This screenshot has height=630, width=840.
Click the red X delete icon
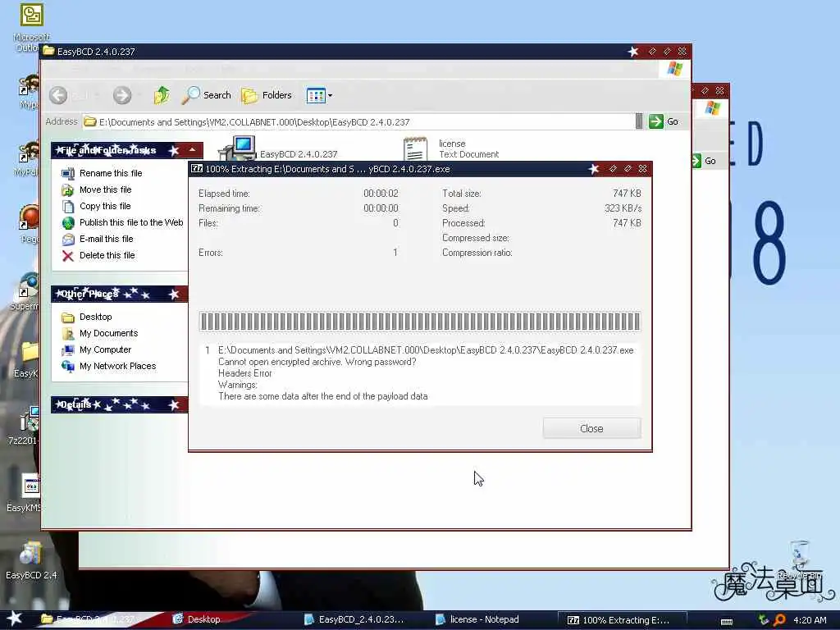click(x=68, y=256)
